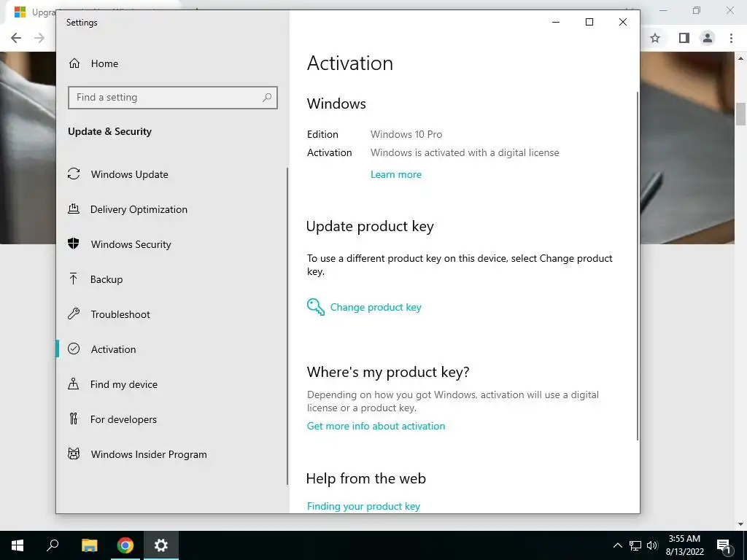Bookmark the page with Chrome's star icon
747x560 pixels.
(655, 38)
